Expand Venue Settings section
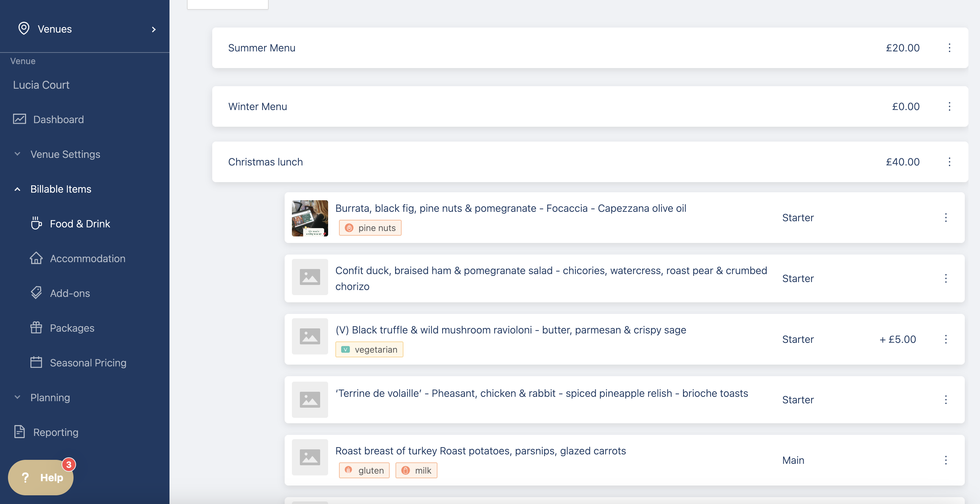This screenshot has width=980, height=504. pyautogui.click(x=65, y=154)
